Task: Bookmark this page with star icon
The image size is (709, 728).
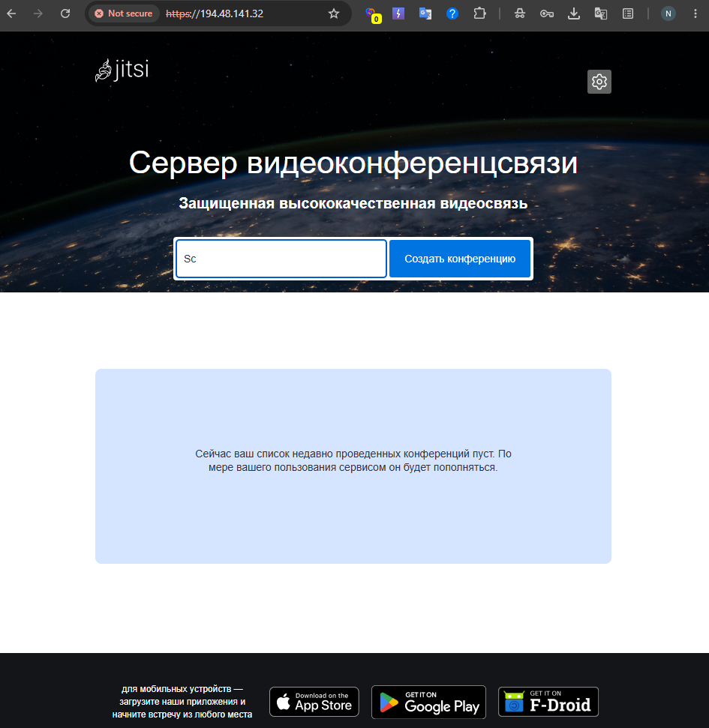Action: [334, 13]
